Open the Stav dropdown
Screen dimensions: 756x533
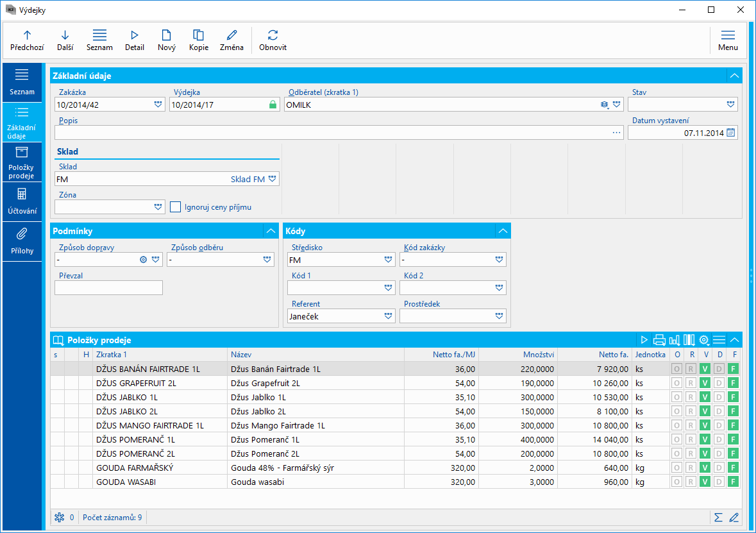[730, 104]
